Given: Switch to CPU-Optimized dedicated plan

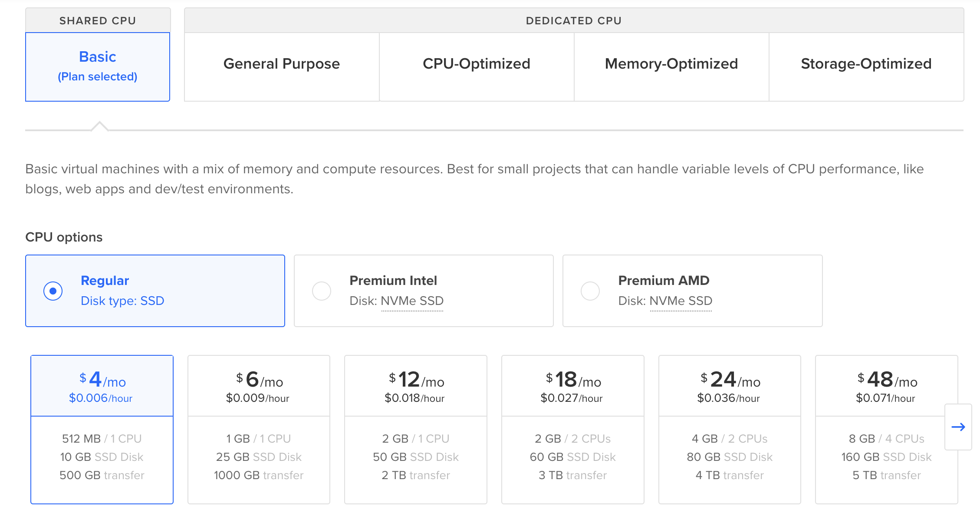Looking at the screenshot, I should [477, 63].
